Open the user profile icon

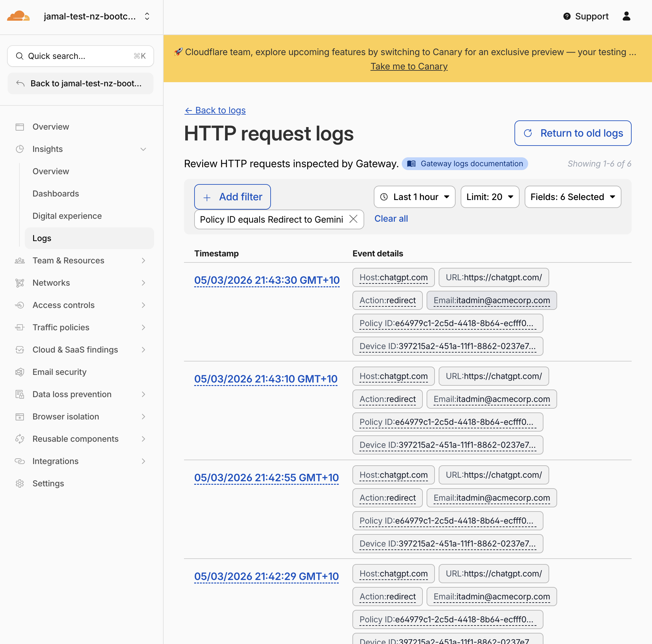pos(626,16)
